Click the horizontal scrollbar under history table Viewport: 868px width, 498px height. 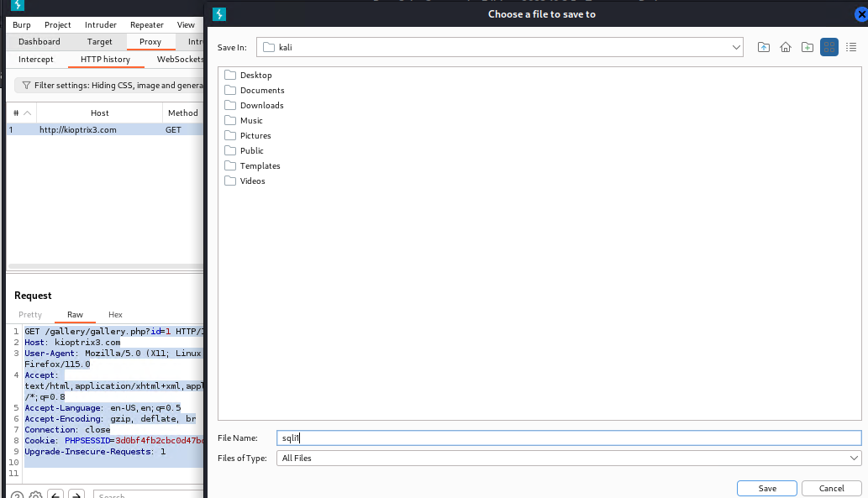point(106,266)
